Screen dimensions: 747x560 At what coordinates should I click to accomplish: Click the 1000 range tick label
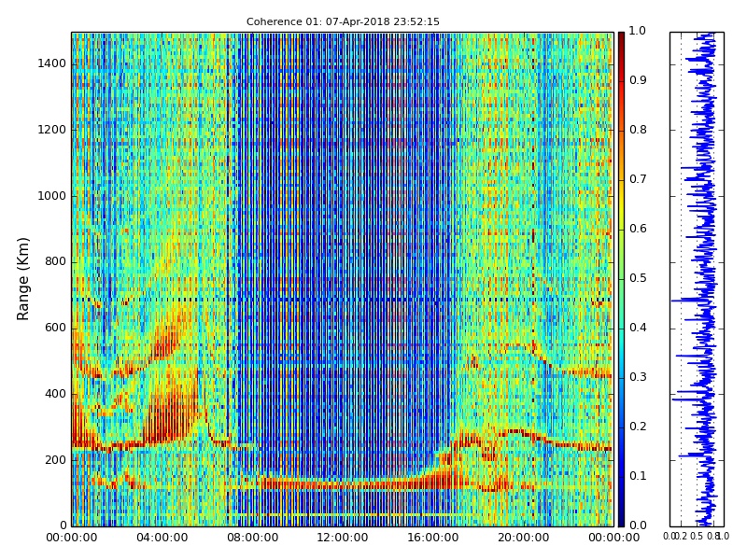[52, 196]
